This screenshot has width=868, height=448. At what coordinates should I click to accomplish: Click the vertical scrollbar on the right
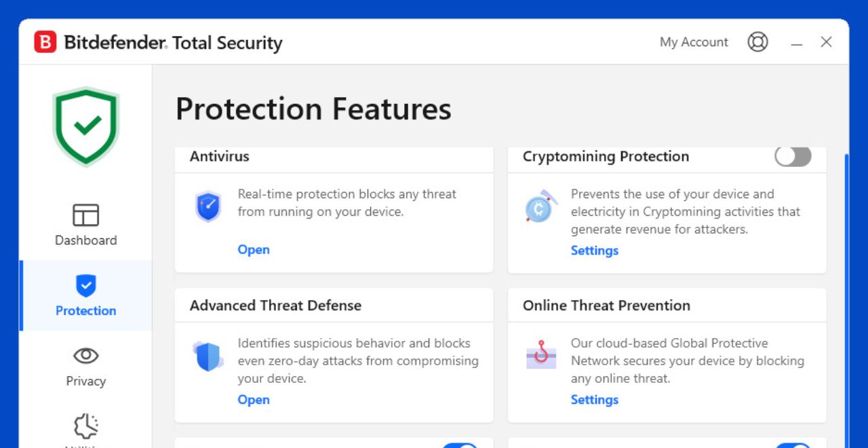(846, 299)
